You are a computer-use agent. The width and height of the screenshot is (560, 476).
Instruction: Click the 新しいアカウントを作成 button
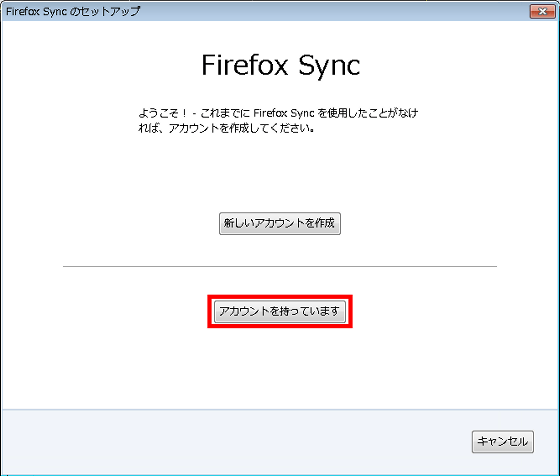(x=280, y=224)
